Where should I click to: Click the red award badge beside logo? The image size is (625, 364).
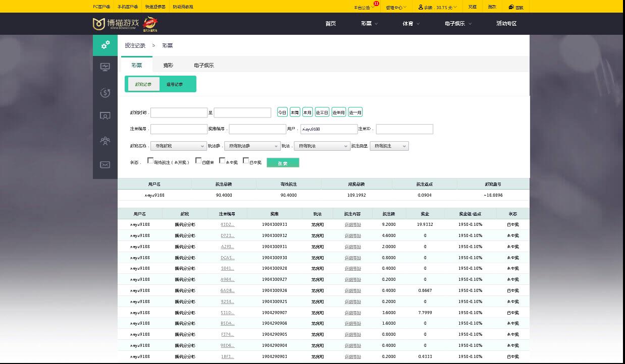point(150,24)
